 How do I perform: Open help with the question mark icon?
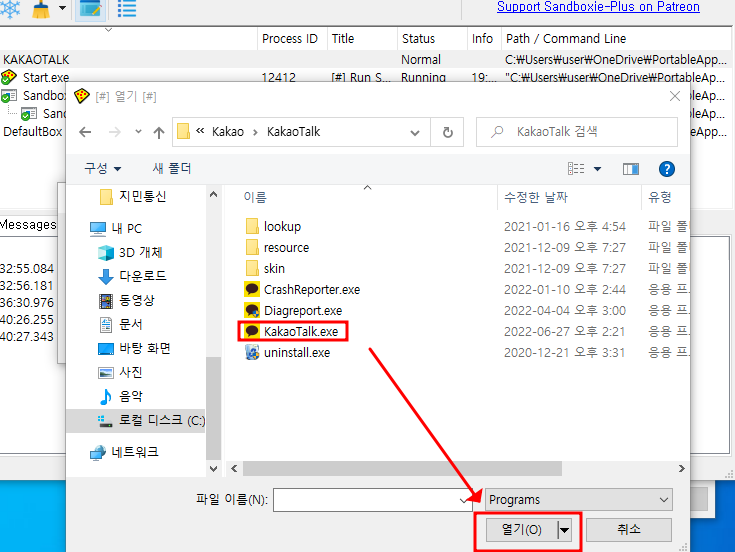667,169
